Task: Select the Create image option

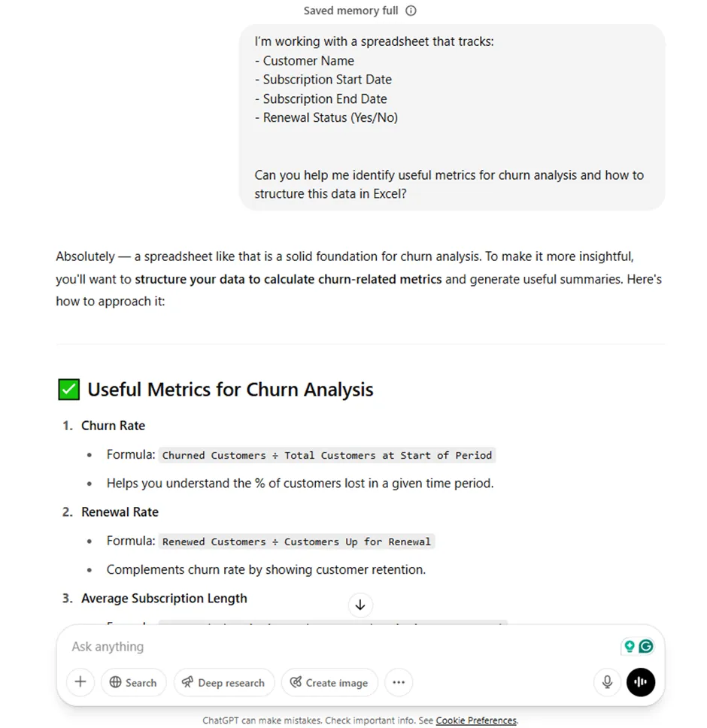Action: pos(329,682)
